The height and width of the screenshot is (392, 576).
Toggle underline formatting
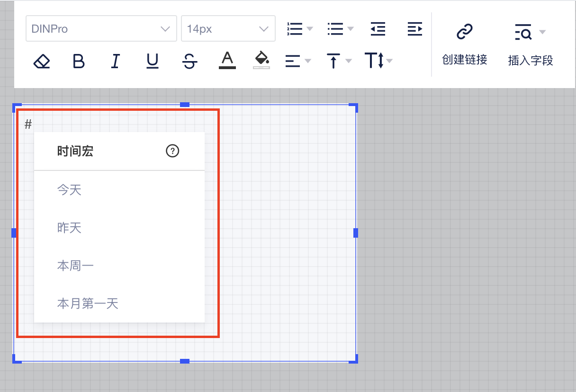pyautogui.click(x=152, y=61)
